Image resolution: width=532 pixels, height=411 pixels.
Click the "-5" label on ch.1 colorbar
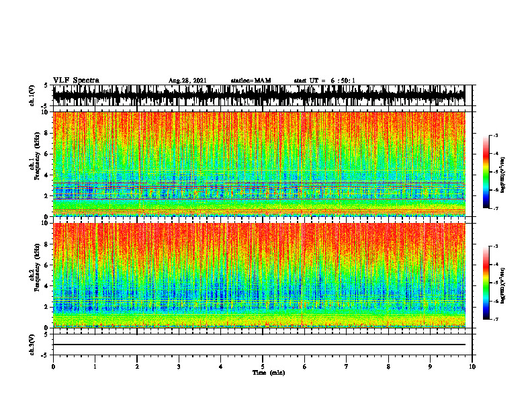tap(496, 172)
